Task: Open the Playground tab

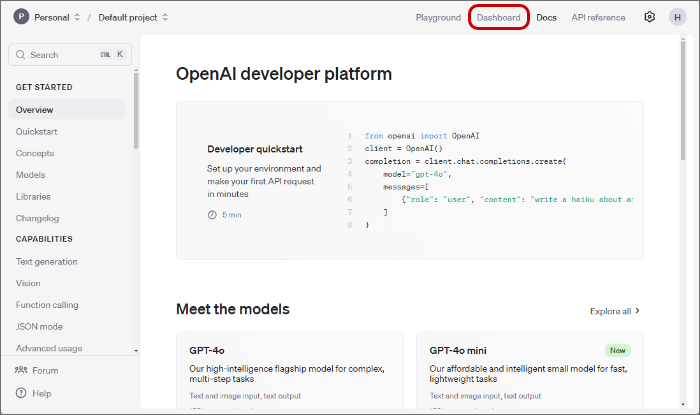Action: 438,17
